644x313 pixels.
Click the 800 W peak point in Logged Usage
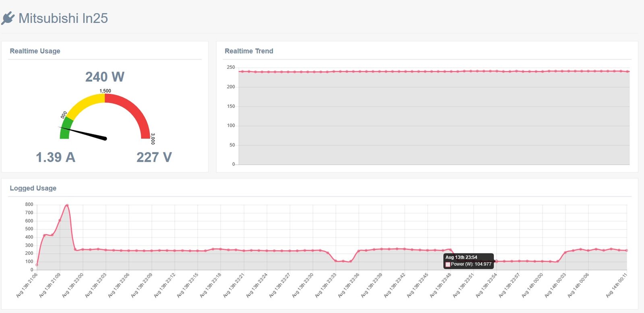click(67, 205)
